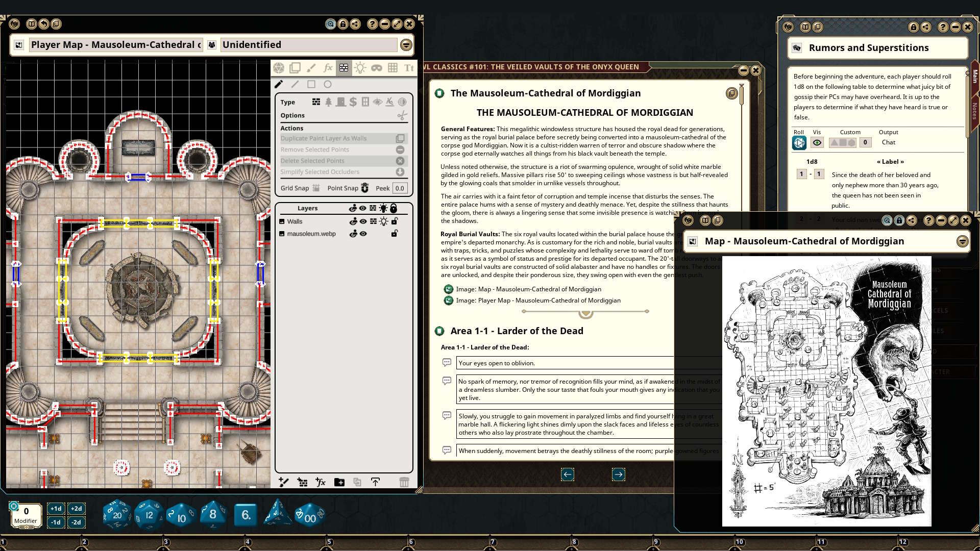The height and width of the screenshot is (551, 980).
Task: Select the Paint tool on the image panel
Action: 311,67
